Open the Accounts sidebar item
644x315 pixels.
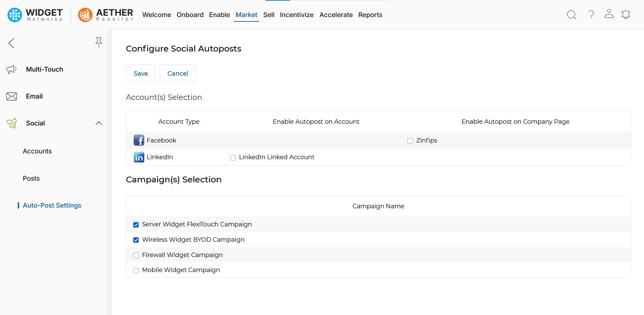tap(37, 151)
